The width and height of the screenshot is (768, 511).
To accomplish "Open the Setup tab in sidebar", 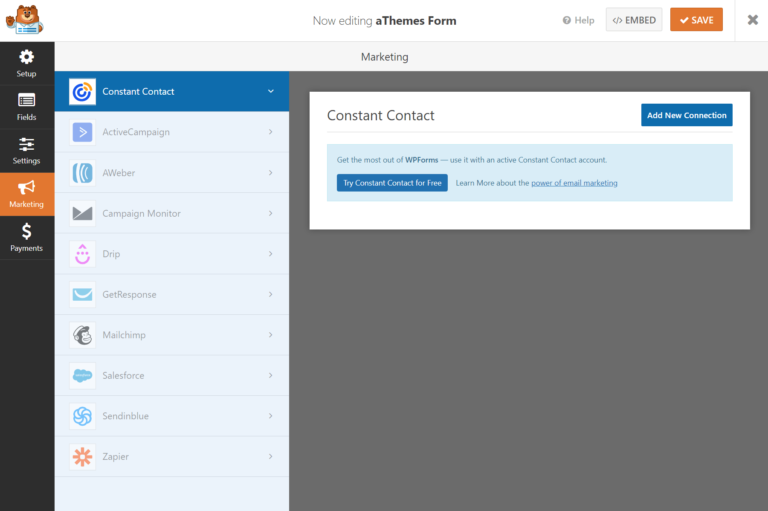I will (x=27, y=64).
